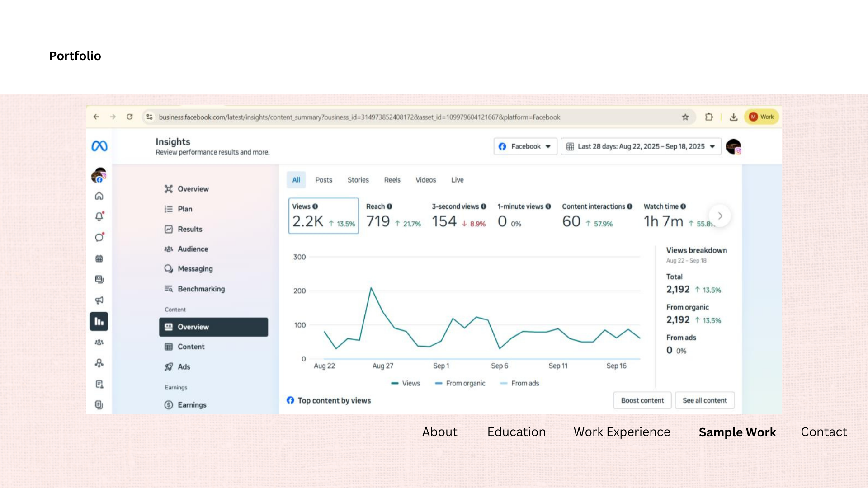The height and width of the screenshot is (488, 868).
Task: Click the Boost content button
Action: 642,400
